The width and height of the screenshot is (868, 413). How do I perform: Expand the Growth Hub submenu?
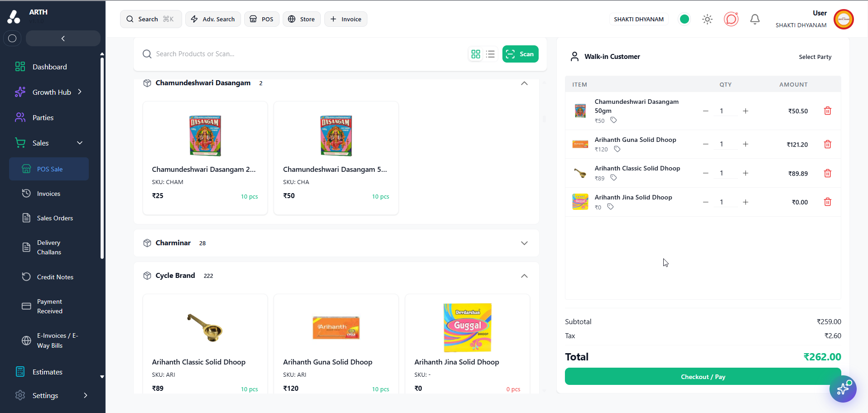click(80, 92)
